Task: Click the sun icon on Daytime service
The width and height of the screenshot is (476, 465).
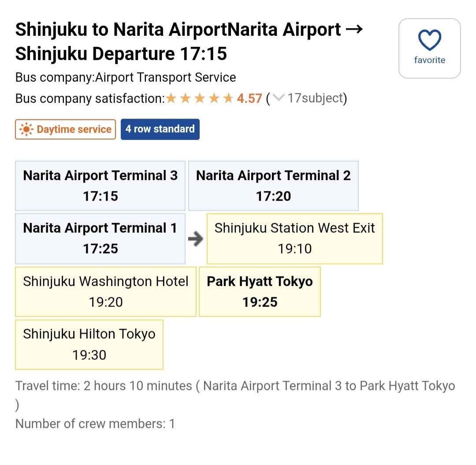Action: pyautogui.click(x=26, y=130)
